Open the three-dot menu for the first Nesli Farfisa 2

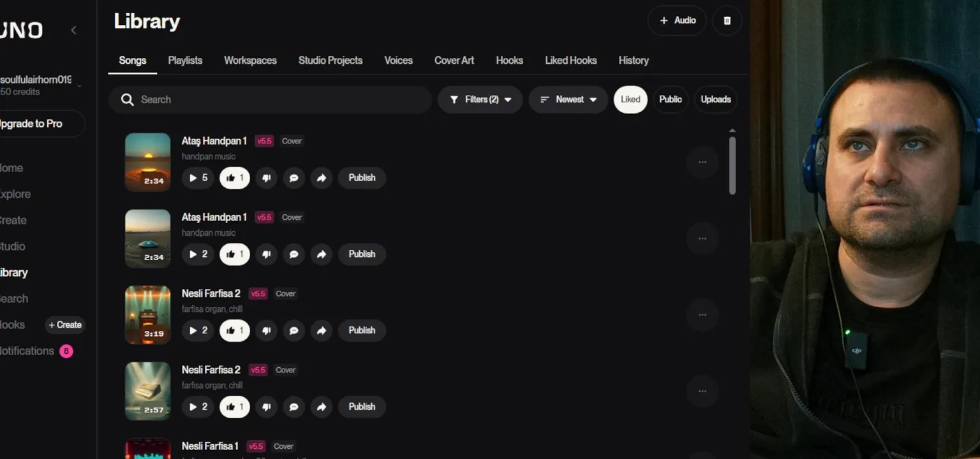point(702,315)
